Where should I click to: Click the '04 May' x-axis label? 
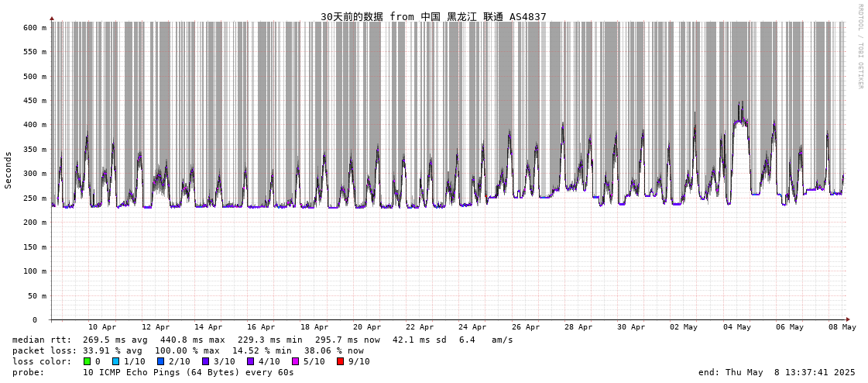[x=737, y=327]
